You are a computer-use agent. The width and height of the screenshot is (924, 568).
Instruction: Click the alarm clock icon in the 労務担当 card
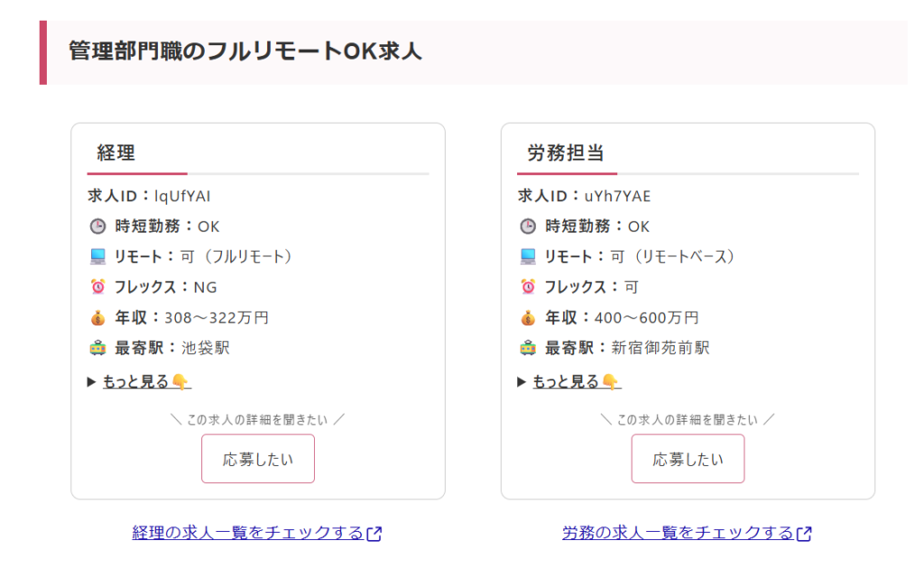pos(528,288)
